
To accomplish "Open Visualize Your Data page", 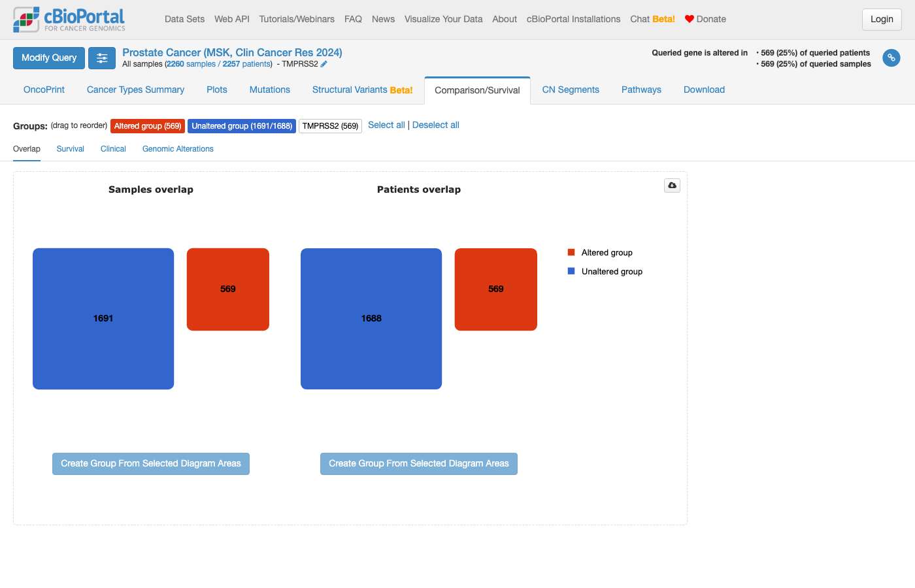I will pos(443,19).
